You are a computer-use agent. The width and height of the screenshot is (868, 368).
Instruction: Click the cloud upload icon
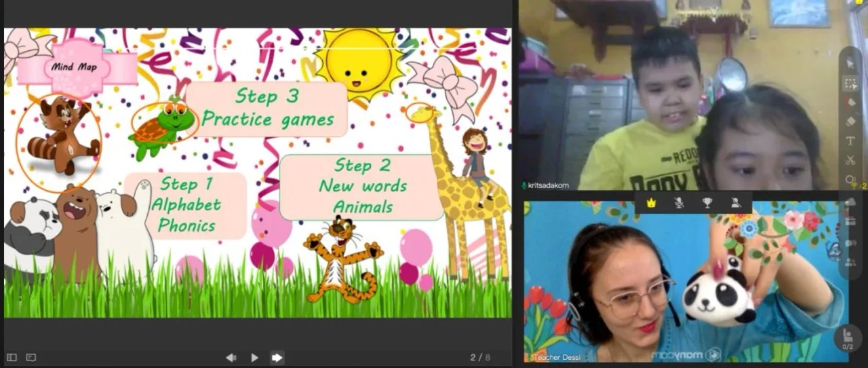850,202
